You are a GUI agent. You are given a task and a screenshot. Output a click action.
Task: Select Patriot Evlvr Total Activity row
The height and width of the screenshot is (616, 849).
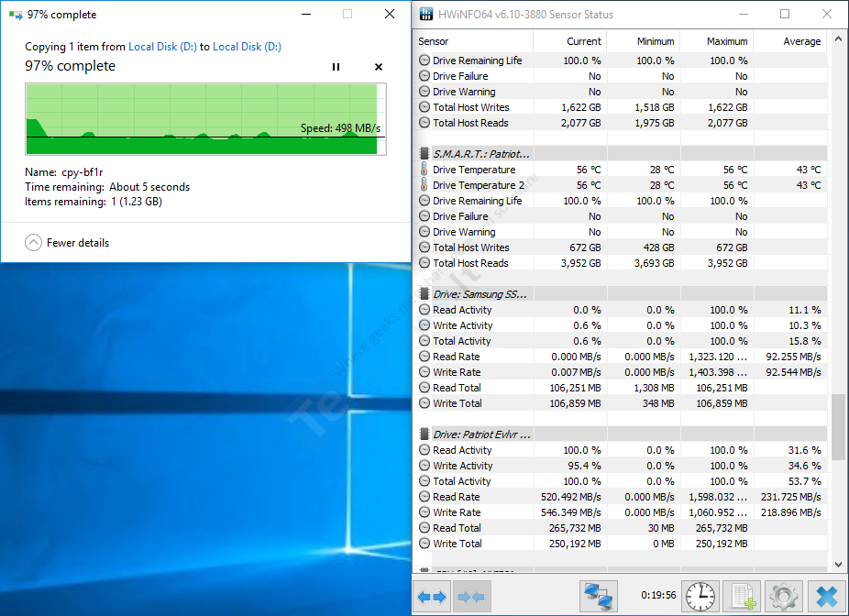pyautogui.click(x=621, y=481)
